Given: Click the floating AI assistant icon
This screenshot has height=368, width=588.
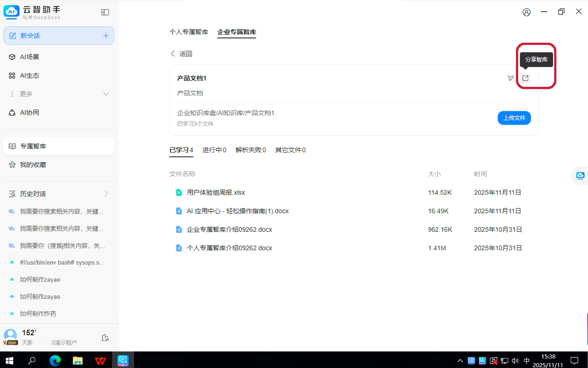Looking at the screenshot, I should (580, 176).
